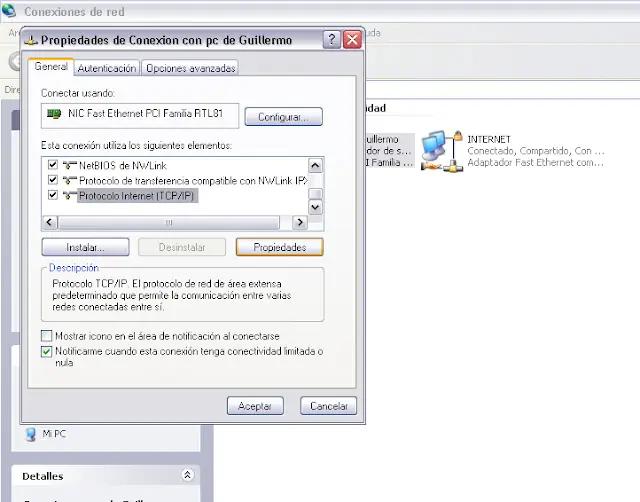This screenshot has height=502, width=640.
Task: Select the Protocolo Internet (TCP/IP) list entry
Action: [x=137, y=196]
